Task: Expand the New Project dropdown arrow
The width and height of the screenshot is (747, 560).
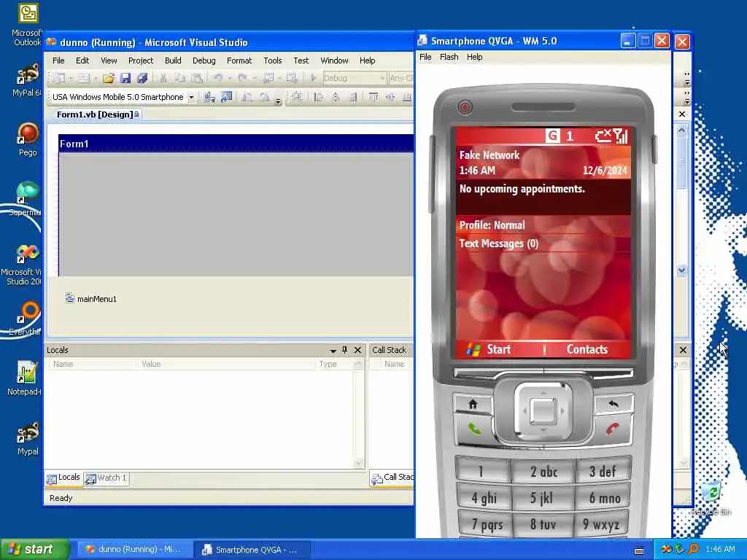Action: click(71, 78)
